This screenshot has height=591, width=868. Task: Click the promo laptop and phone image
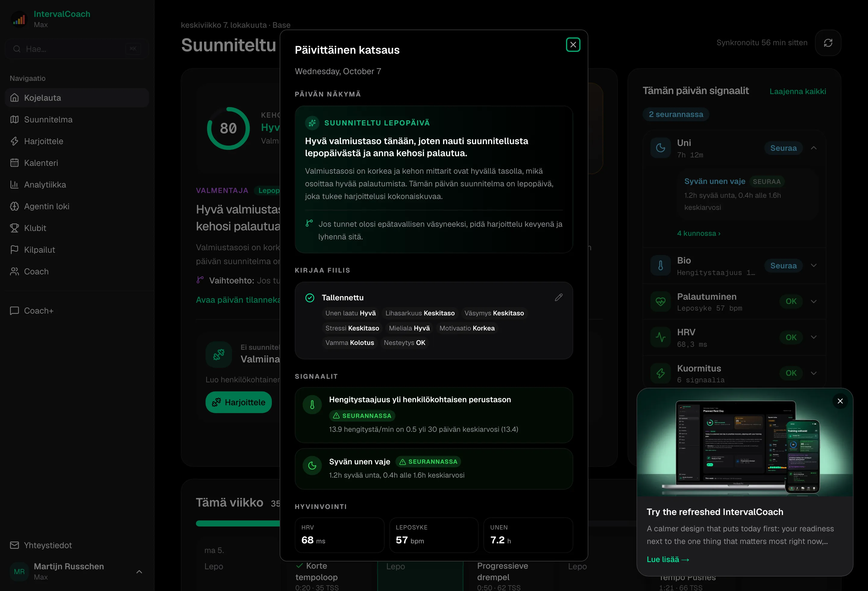coord(744,443)
